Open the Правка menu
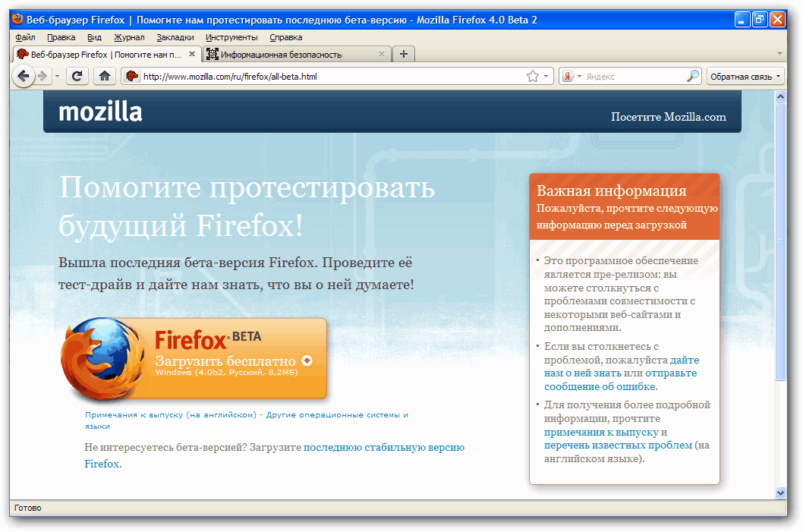Screen dimensions: 803x532 click(x=61, y=37)
